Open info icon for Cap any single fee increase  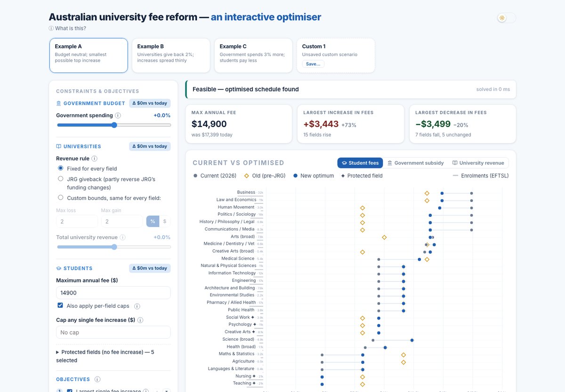tap(140, 320)
